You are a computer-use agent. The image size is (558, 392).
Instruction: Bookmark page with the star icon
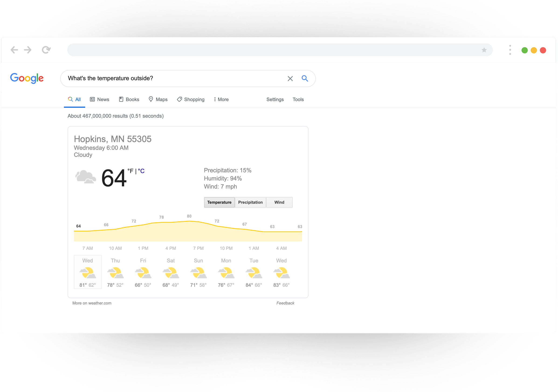click(x=484, y=50)
